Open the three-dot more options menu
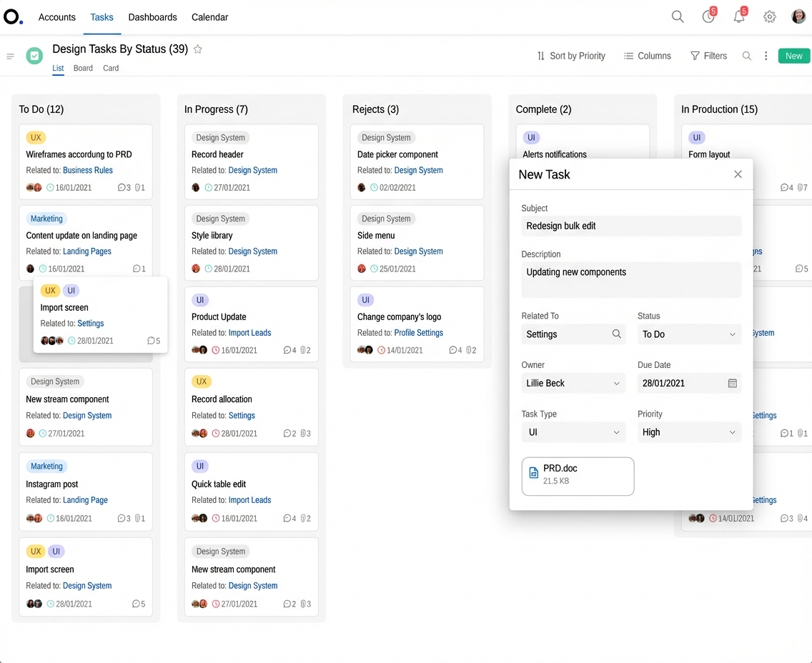Screen dimensions: 812x663 point(766,56)
